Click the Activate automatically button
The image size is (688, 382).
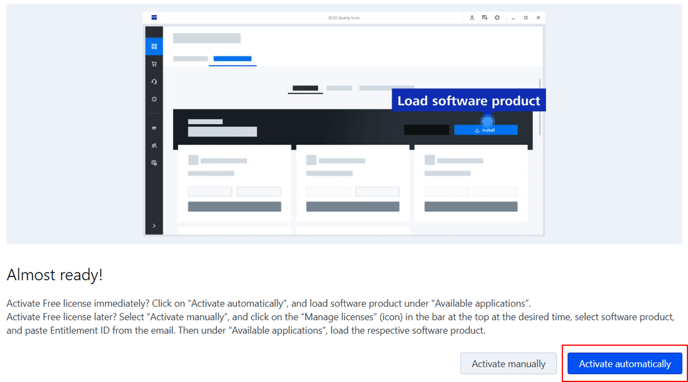pyautogui.click(x=624, y=364)
